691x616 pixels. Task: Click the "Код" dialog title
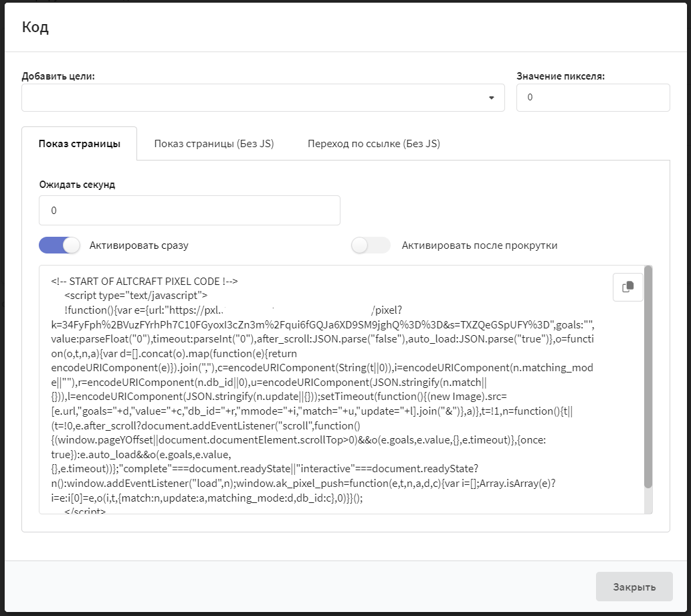point(35,27)
